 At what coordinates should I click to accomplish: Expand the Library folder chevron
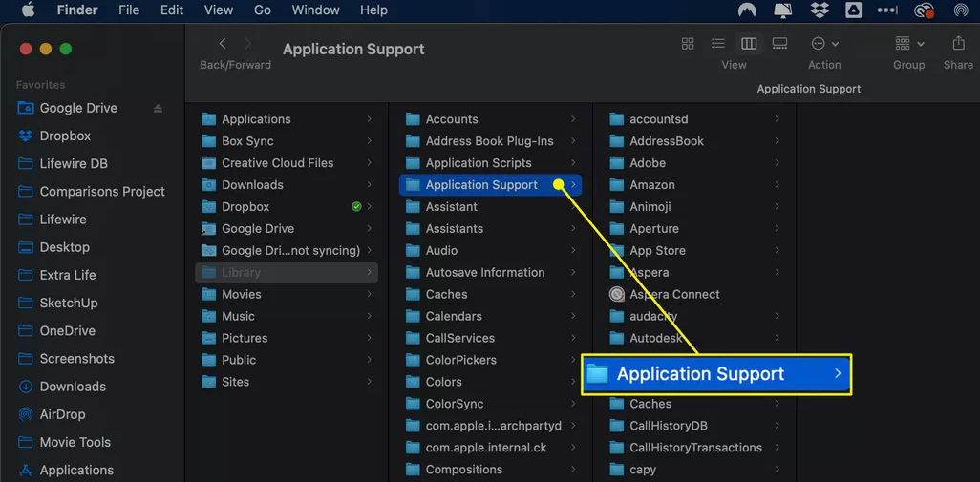[370, 272]
